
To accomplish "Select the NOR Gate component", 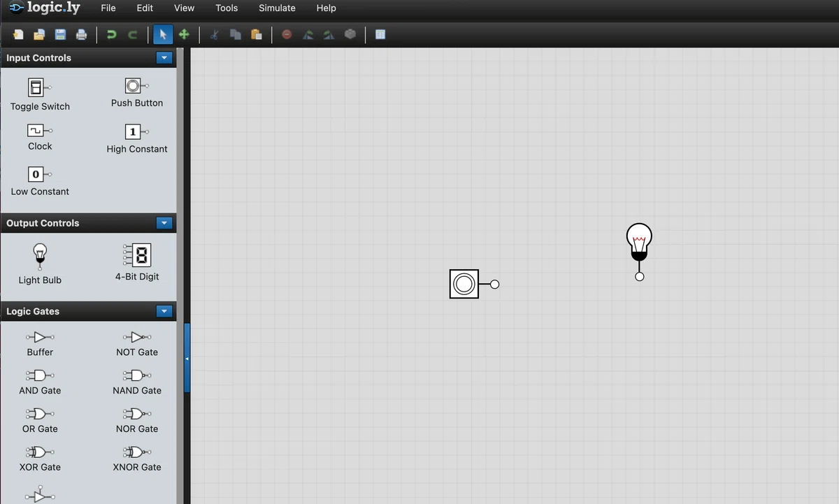I will pos(137,420).
